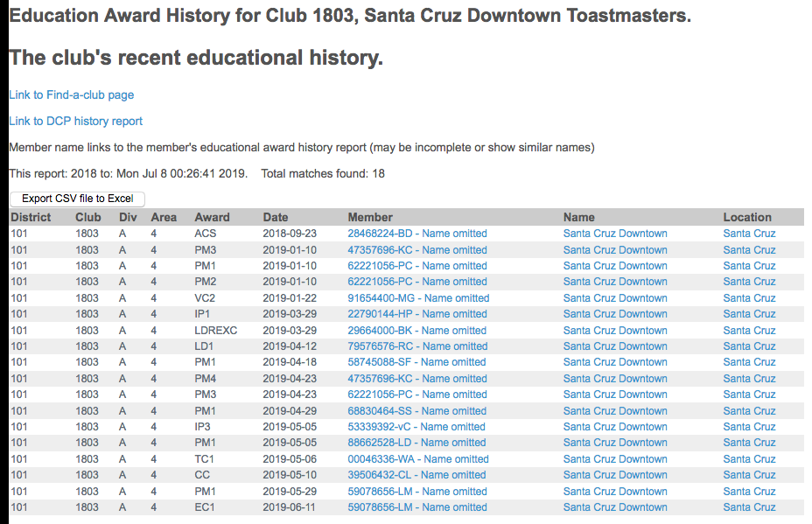The image size is (812, 524).
Task: Click the Date column header
Action: coord(276,218)
